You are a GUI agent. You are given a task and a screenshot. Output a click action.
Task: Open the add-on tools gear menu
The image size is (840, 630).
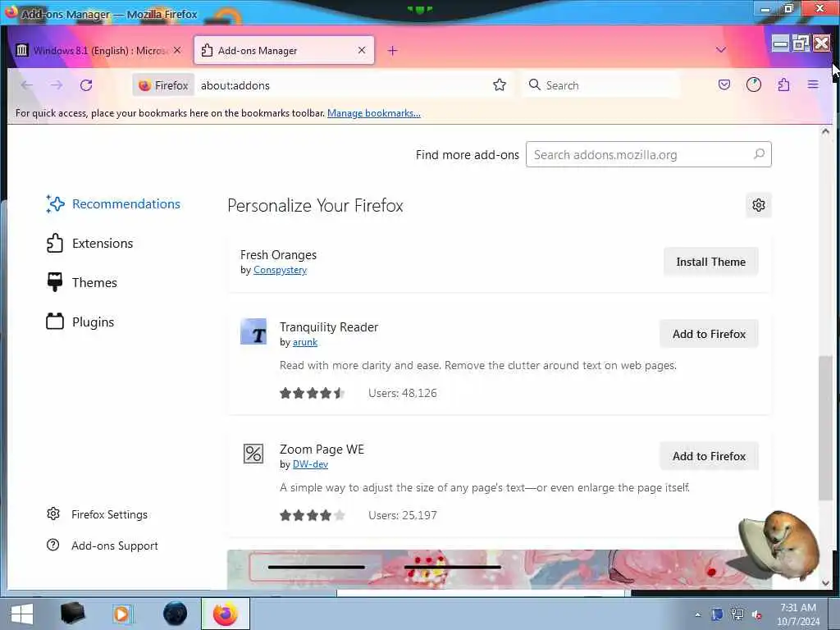[759, 205]
